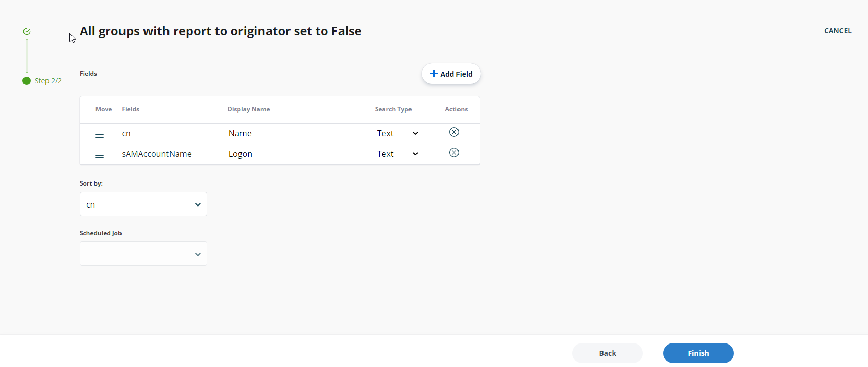Remove the cn field row
Image resolution: width=868 pixels, height=367 pixels.
click(454, 132)
